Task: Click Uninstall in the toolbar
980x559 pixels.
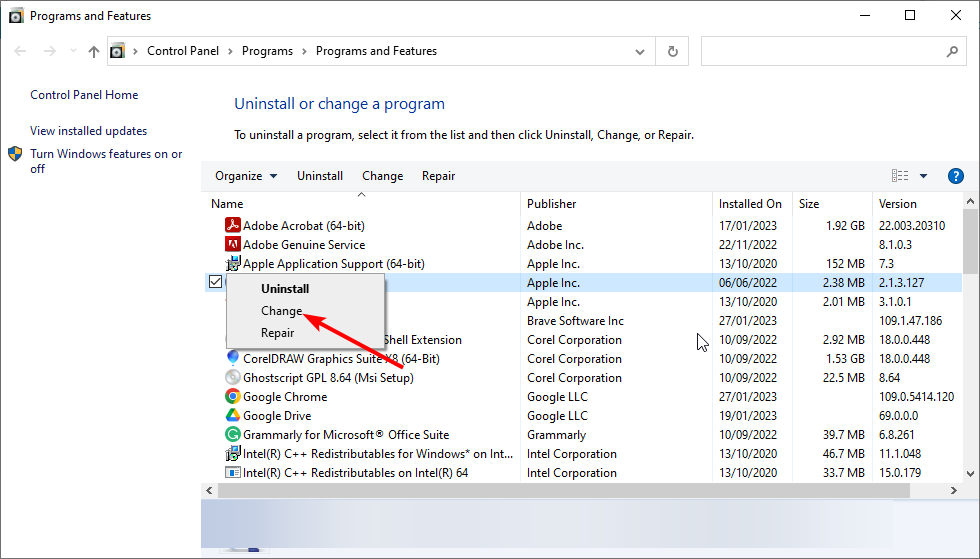Action: click(320, 176)
